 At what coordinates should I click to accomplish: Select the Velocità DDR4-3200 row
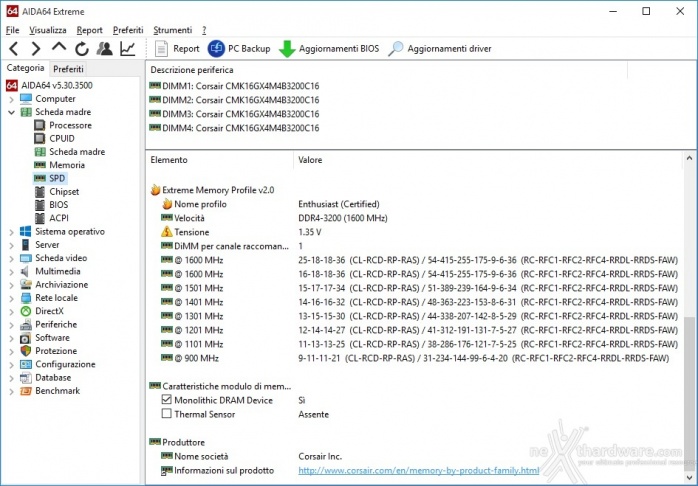[414, 218]
